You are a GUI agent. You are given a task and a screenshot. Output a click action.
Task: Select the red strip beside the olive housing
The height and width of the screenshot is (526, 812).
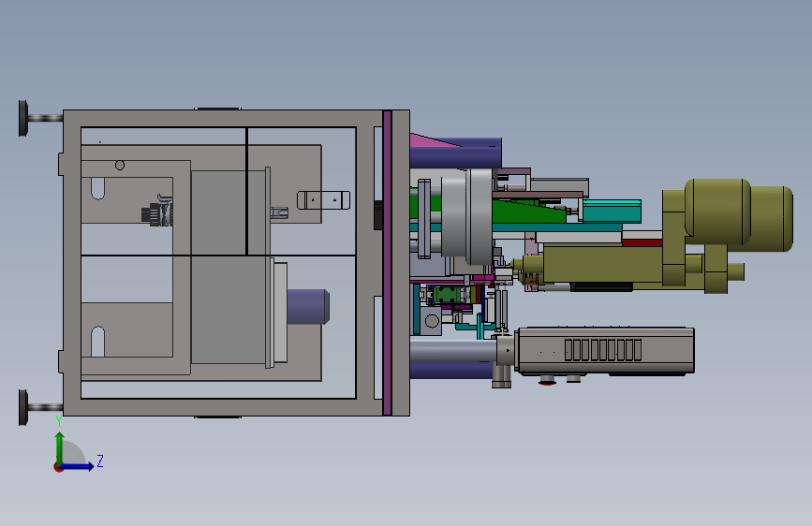642,242
